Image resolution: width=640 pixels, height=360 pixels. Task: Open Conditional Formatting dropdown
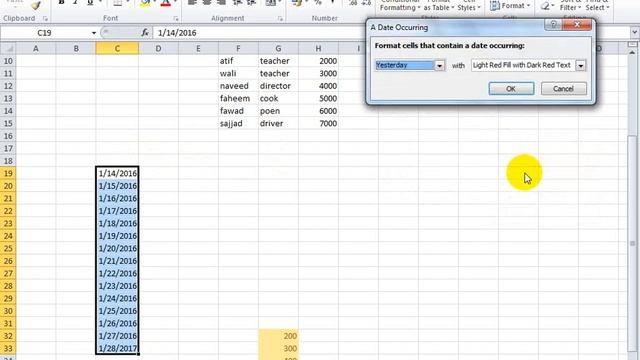(400, 6)
